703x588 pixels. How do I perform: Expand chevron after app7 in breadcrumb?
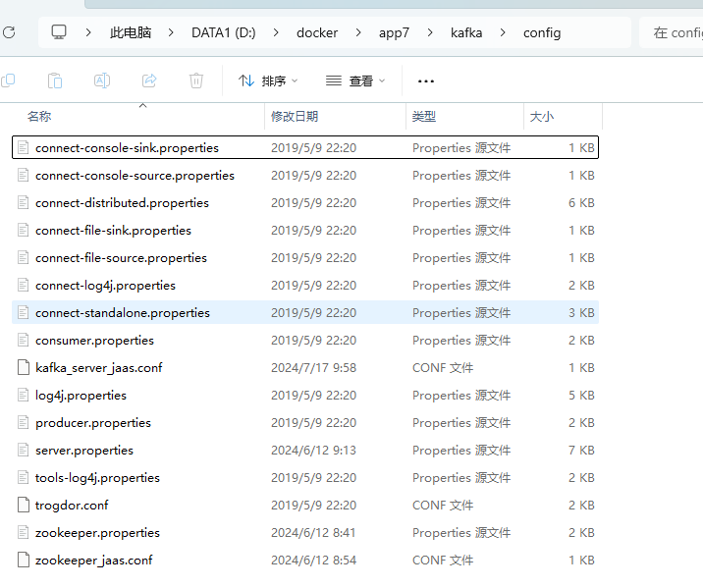(x=430, y=32)
